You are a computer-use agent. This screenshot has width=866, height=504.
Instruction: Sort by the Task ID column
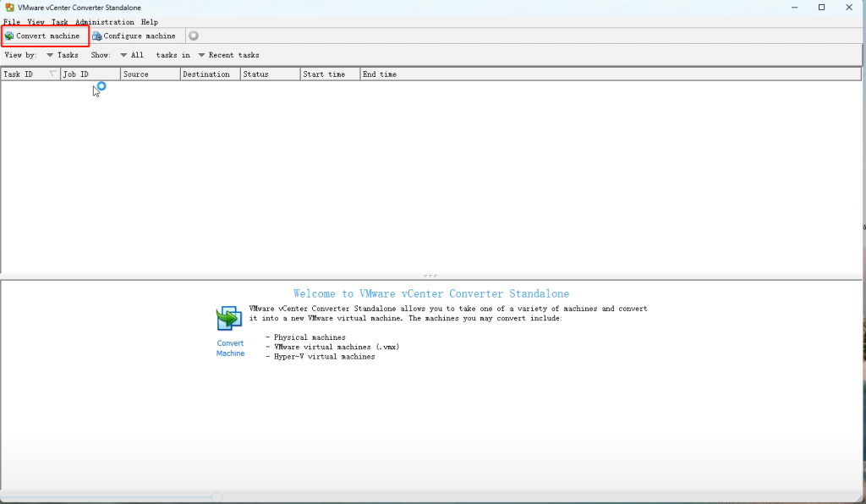[30, 74]
